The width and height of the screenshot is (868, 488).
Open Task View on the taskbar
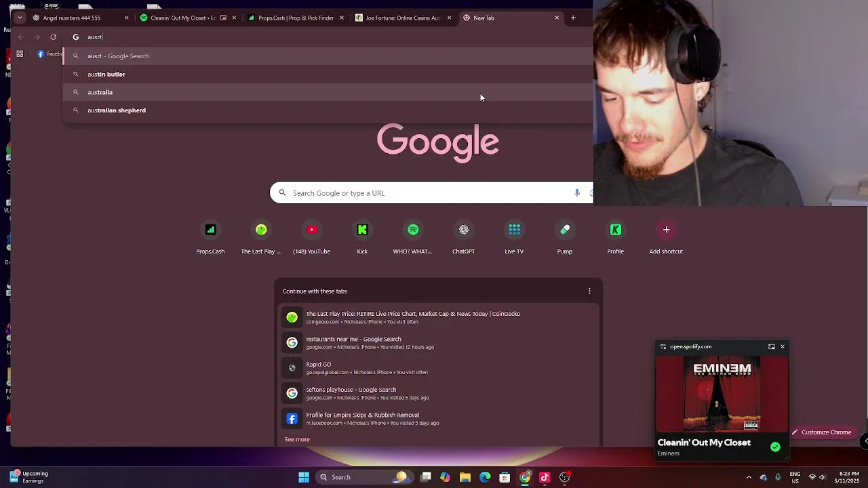click(426, 477)
